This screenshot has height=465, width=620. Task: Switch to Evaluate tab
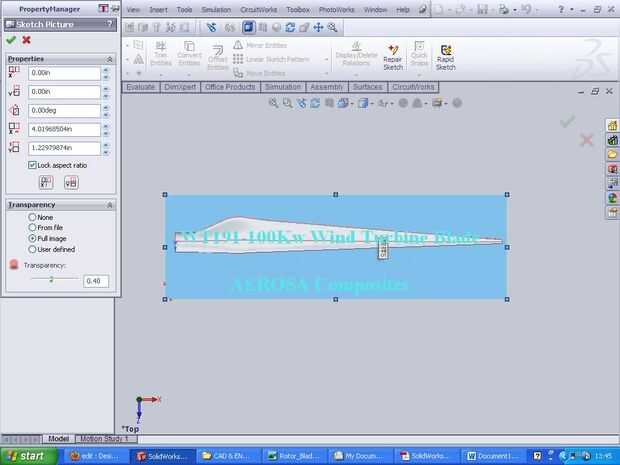(x=141, y=87)
